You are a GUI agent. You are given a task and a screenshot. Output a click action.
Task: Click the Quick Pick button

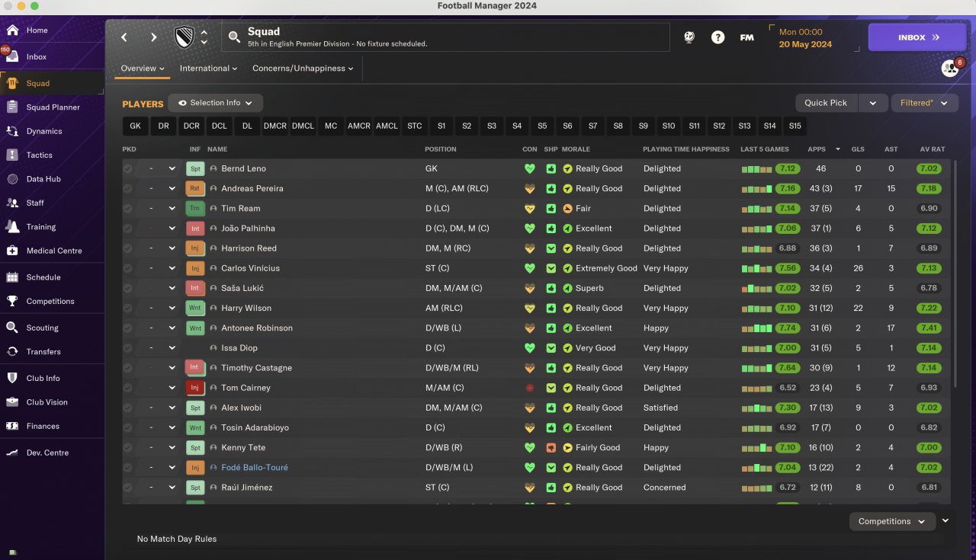[826, 103]
